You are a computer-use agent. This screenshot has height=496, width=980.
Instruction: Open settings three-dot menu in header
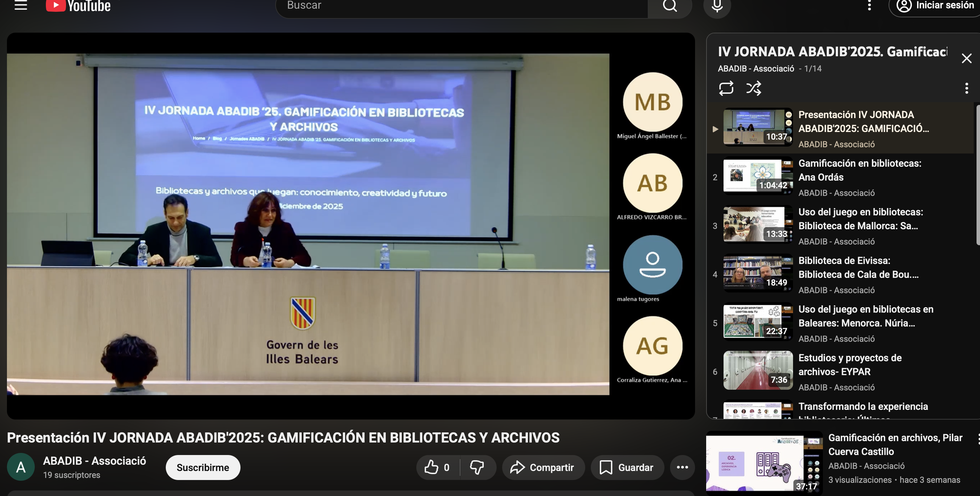click(x=869, y=5)
